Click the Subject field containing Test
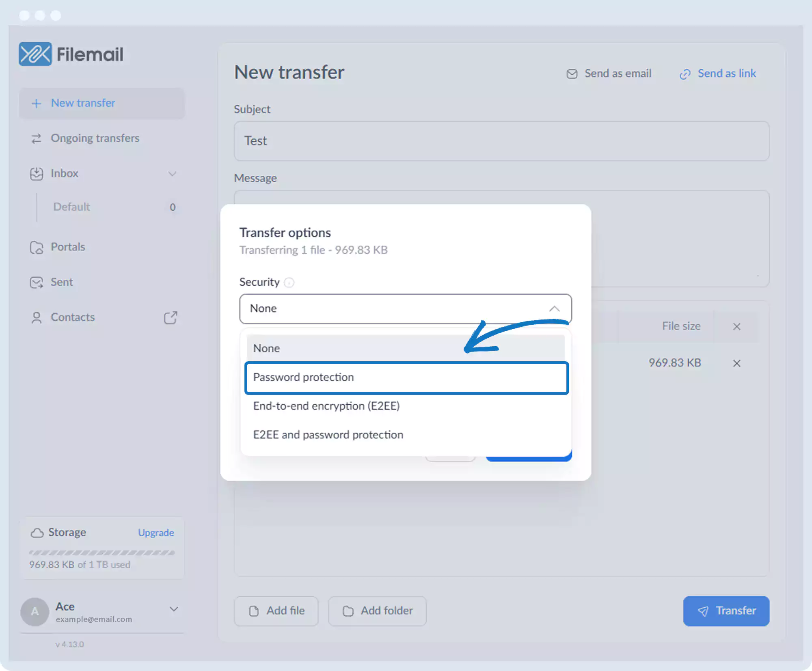The width and height of the screenshot is (812, 671). 501,141
